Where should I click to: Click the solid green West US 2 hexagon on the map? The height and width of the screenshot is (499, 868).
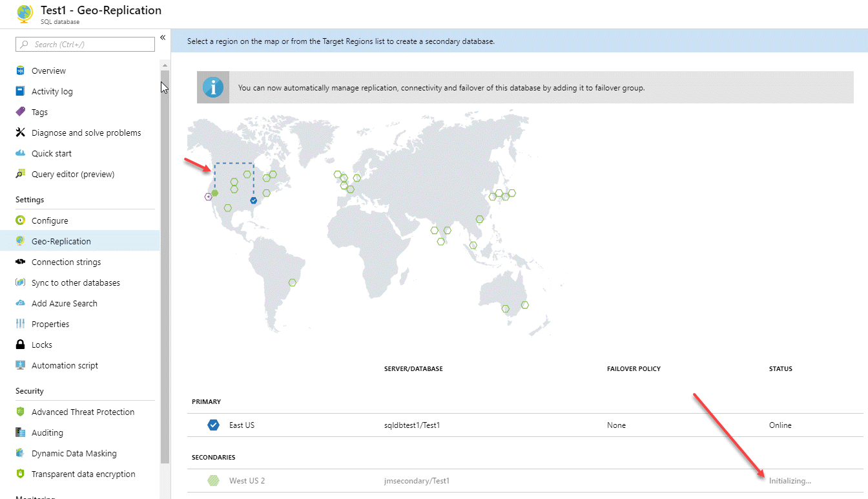tap(215, 193)
